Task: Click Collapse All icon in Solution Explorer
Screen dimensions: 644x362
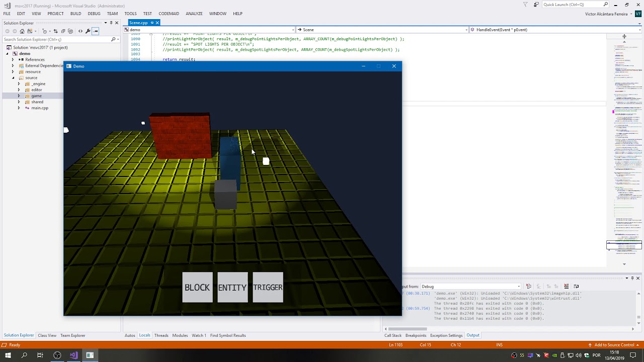Action: pos(63,31)
